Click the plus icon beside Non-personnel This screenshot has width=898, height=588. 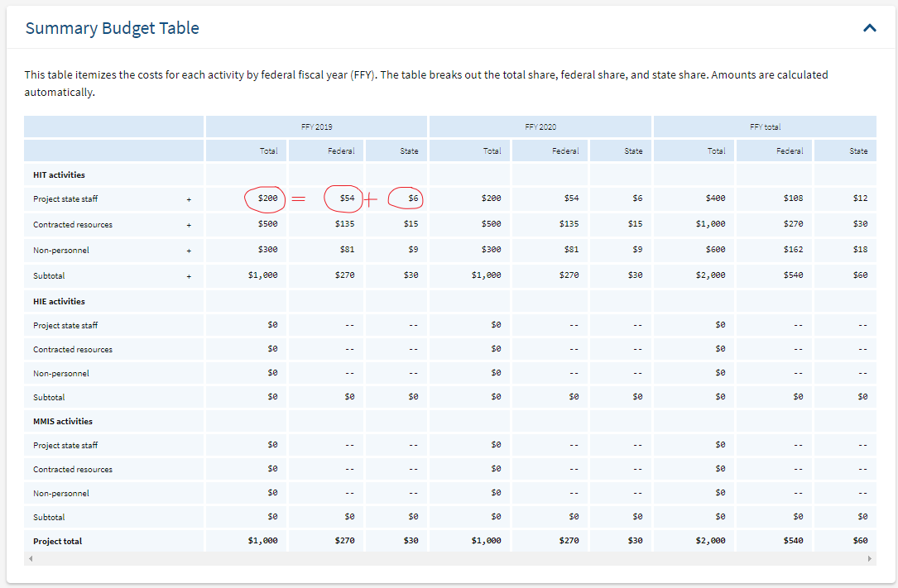189,250
